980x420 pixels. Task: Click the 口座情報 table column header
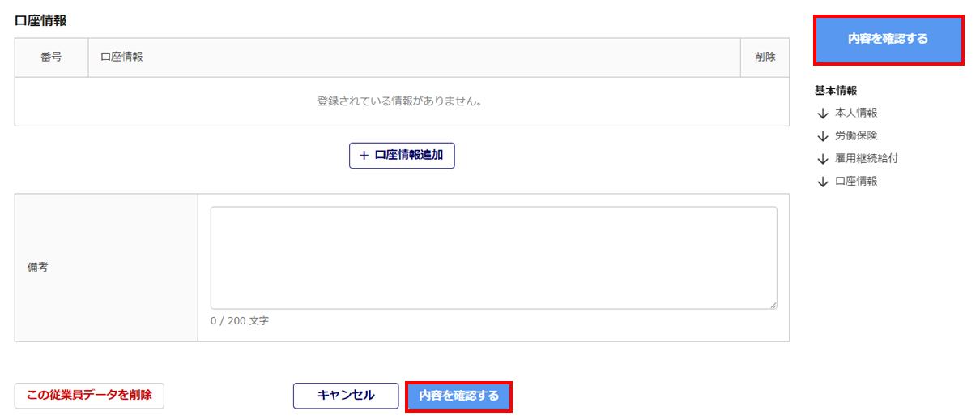point(121,58)
